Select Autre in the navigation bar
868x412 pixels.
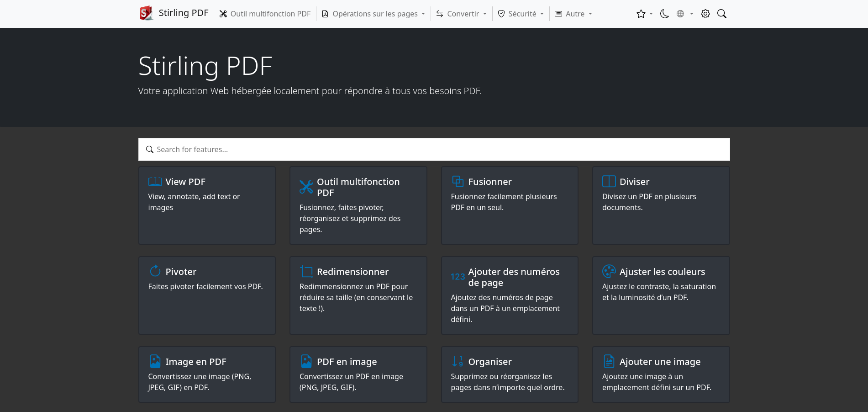[x=573, y=14]
